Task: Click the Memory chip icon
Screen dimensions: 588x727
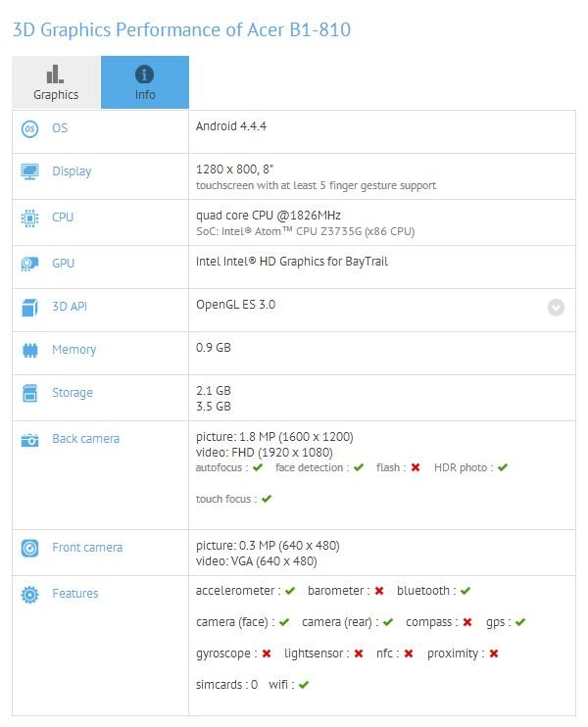Action: [x=30, y=350]
